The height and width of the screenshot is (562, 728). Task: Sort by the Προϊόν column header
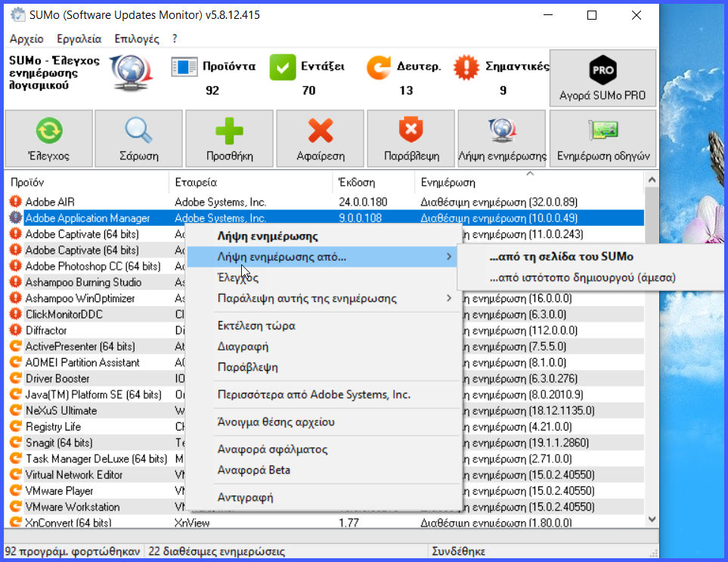[86, 182]
